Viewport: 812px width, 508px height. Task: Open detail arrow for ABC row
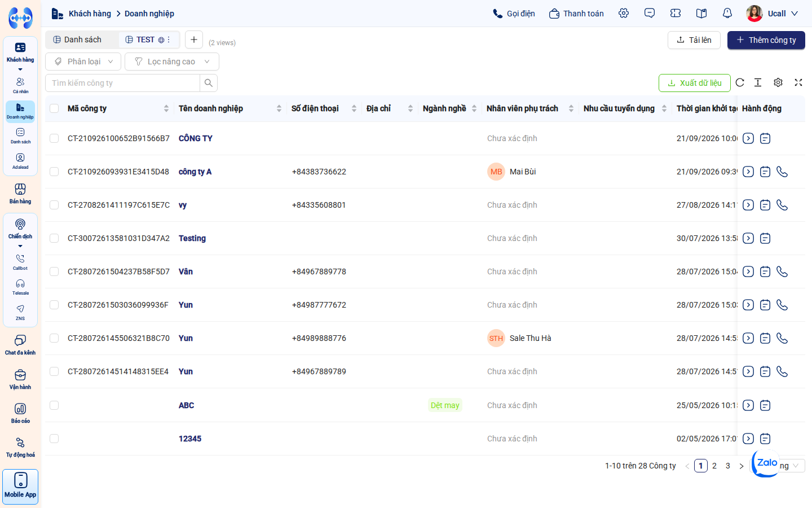[x=748, y=405]
